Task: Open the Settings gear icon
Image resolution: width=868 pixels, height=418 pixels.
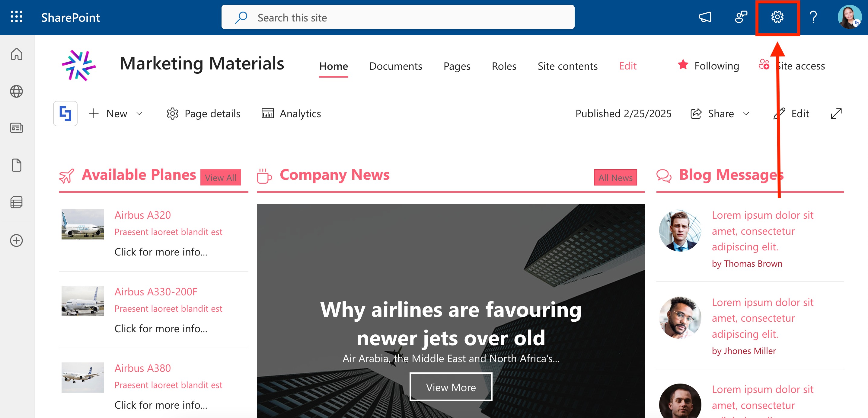Action: (777, 17)
